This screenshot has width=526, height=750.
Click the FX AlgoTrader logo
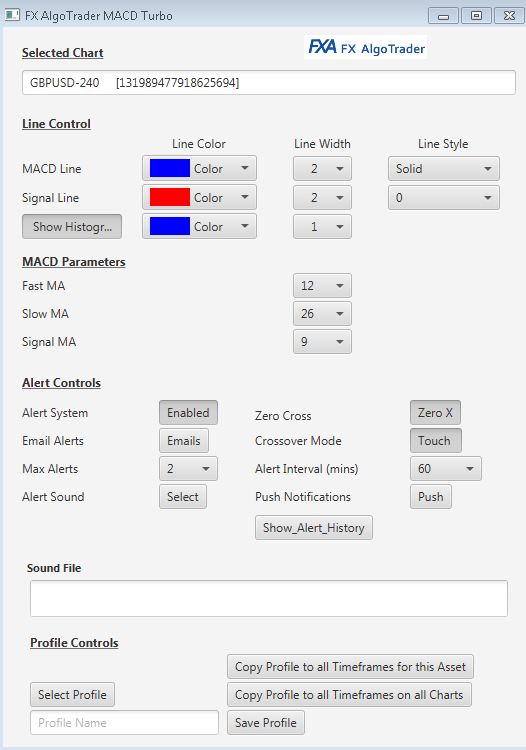(x=366, y=47)
